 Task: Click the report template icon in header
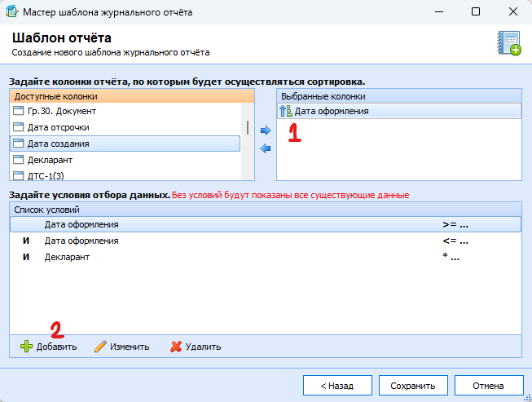(508, 43)
